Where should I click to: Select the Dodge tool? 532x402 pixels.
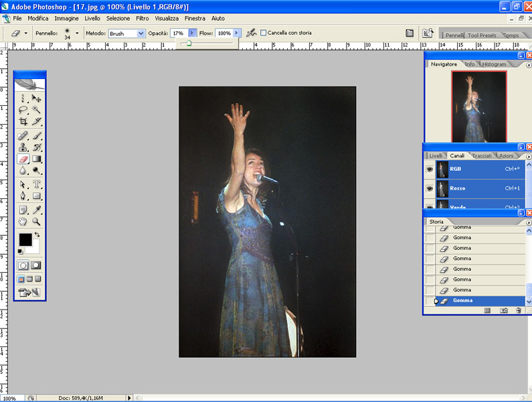tap(36, 170)
